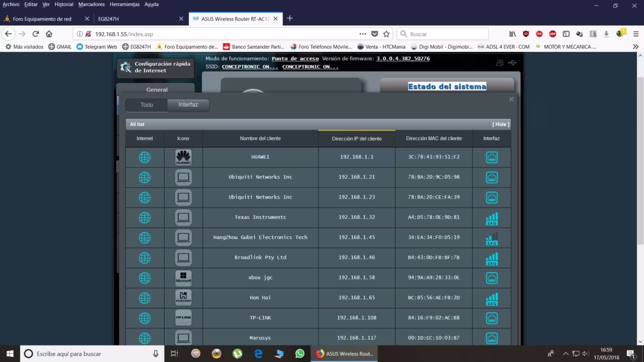Switch to the Interfaz view tab
644x362 pixels.
point(188,105)
